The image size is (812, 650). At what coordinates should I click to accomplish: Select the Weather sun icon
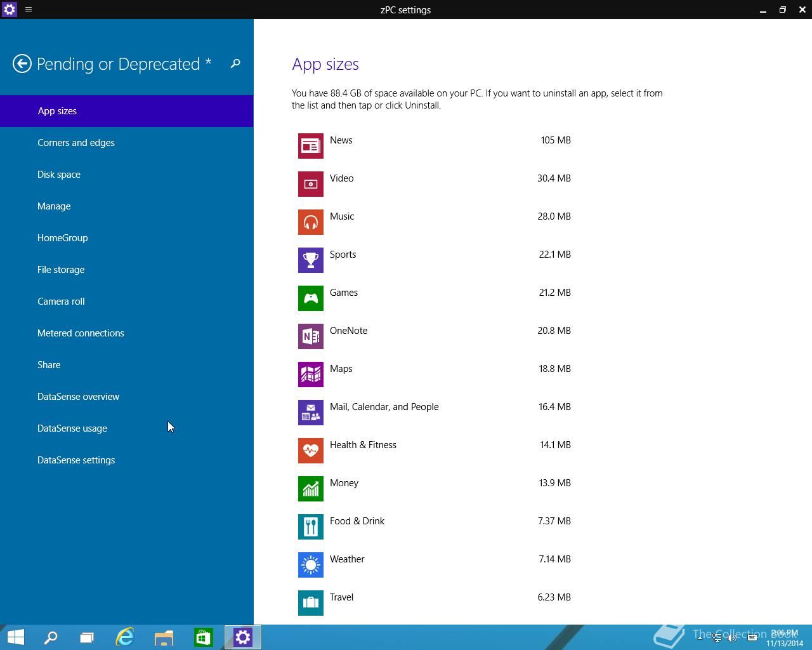(x=311, y=565)
